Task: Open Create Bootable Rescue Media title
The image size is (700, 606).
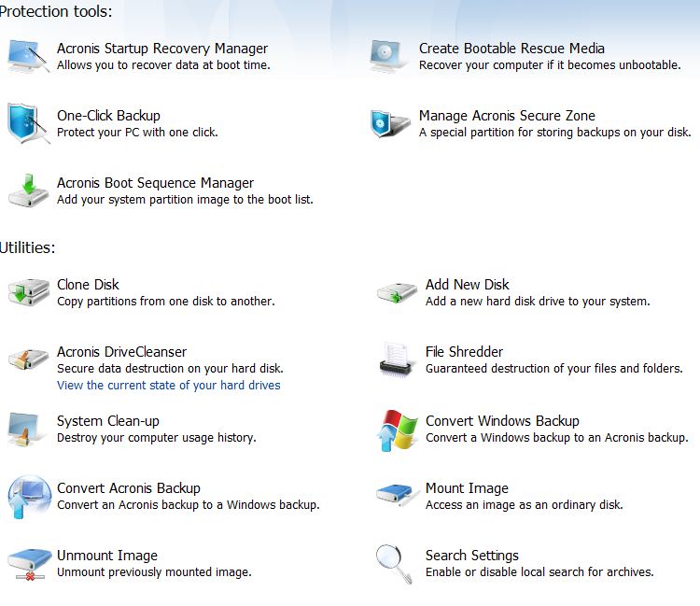Action: coord(511,49)
